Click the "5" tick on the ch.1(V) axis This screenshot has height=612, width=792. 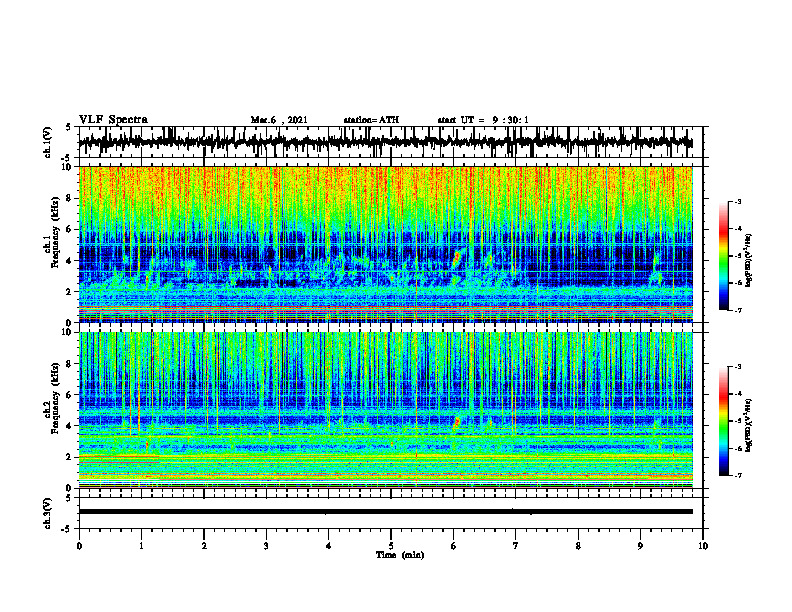pyautogui.click(x=70, y=128)
